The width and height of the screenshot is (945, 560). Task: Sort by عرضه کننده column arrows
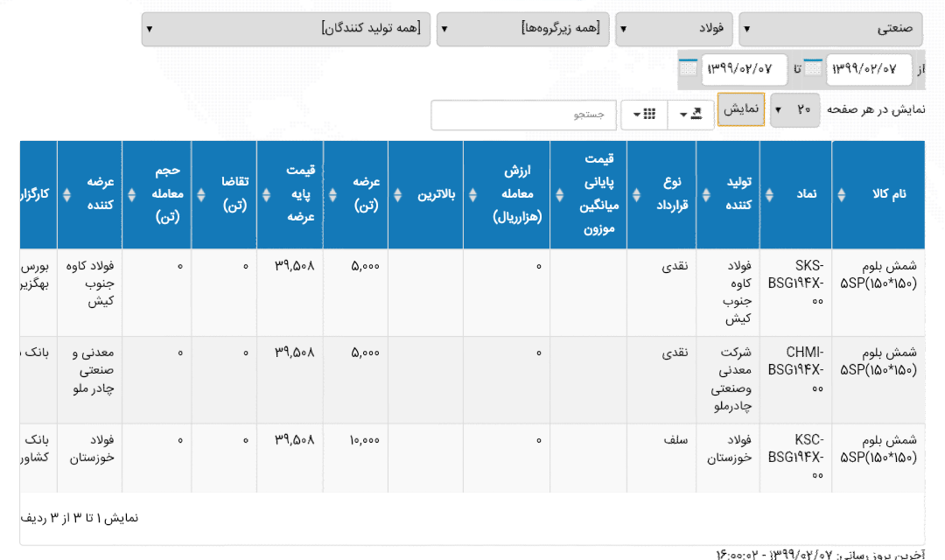66,195
